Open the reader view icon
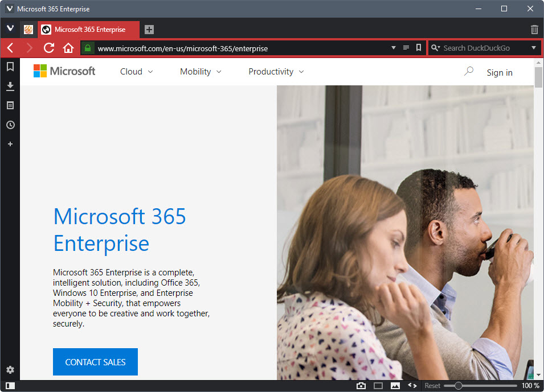The height and width of the screenshot is (392, 544). click(x=406, y=47)
